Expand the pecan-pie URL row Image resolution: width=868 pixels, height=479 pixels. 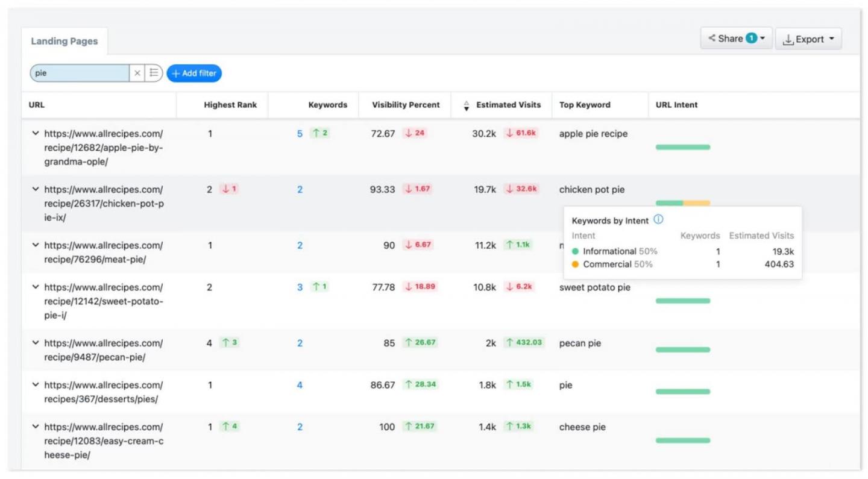click(35, 343)
